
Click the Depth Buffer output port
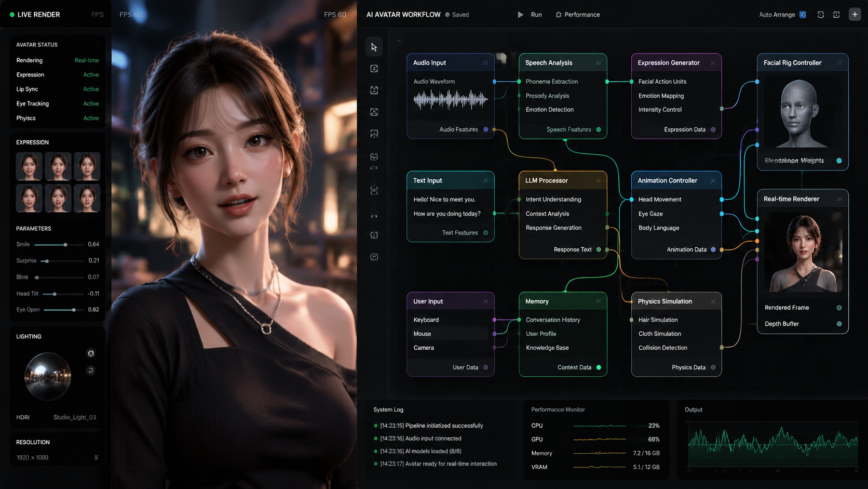[839, 324]
